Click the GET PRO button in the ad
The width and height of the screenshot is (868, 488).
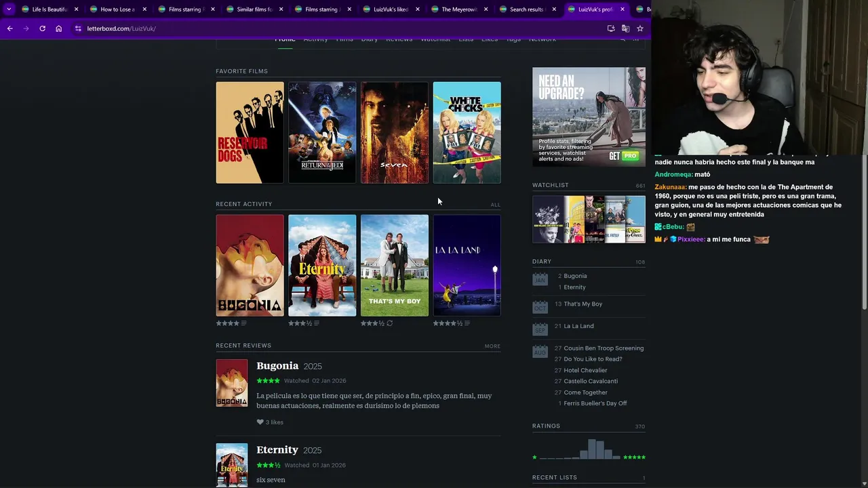click(x=624, y=156)
